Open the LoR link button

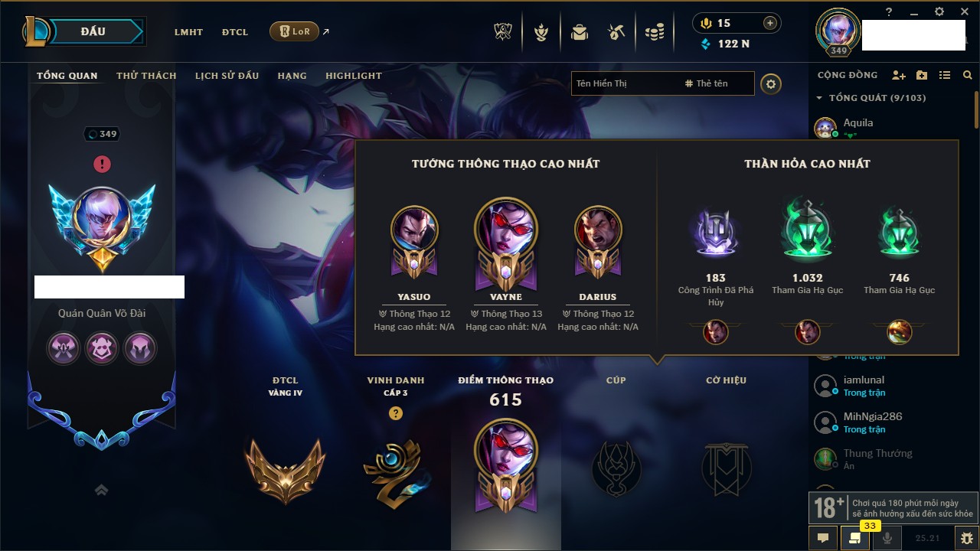tap(295, 31)
